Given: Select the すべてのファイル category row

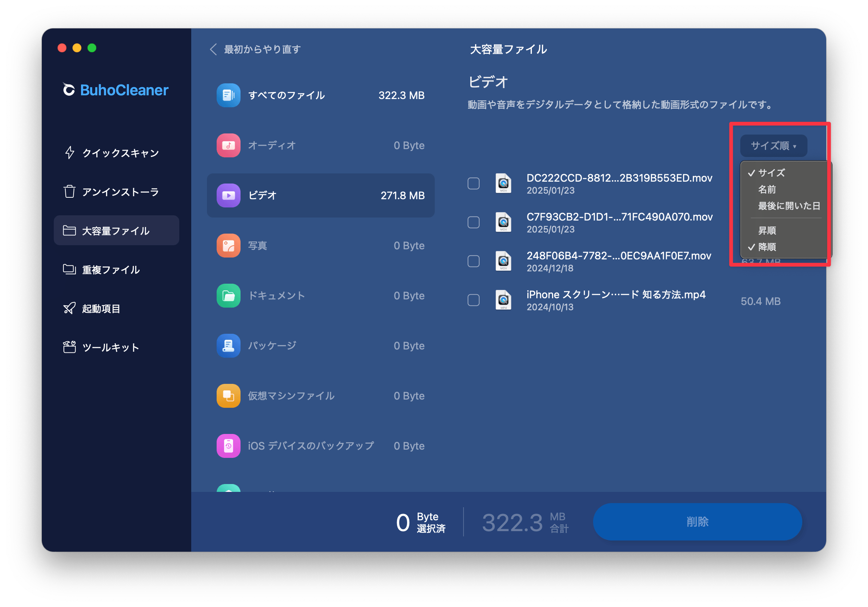Looking at the screenshot, I should [320, 95].
